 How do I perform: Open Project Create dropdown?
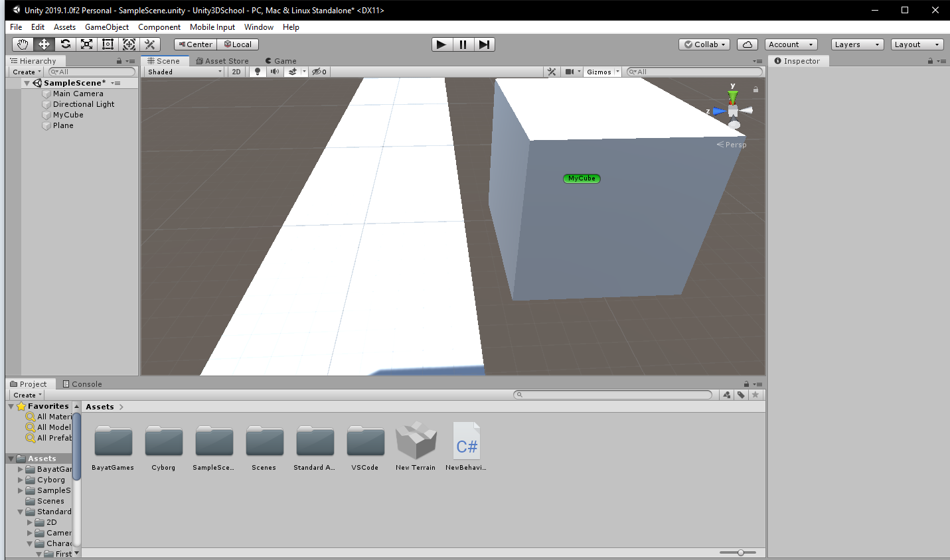pyautogui.click(x=27, y=395)
